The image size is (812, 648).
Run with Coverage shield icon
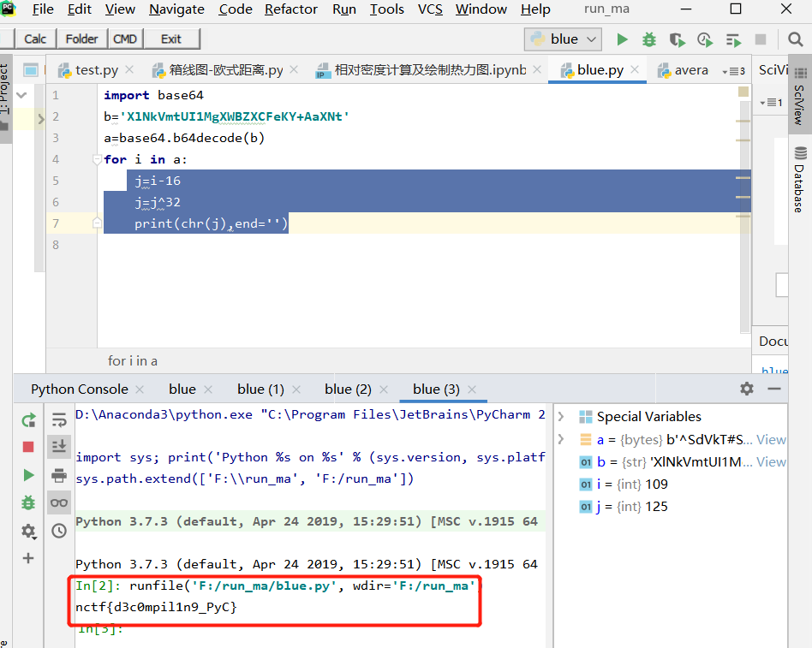click(677, 39)
